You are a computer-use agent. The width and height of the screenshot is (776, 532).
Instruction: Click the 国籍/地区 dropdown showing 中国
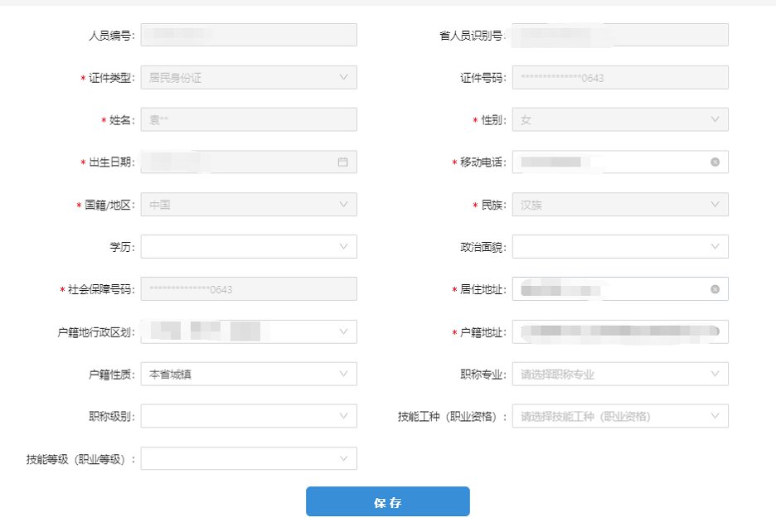249,205
